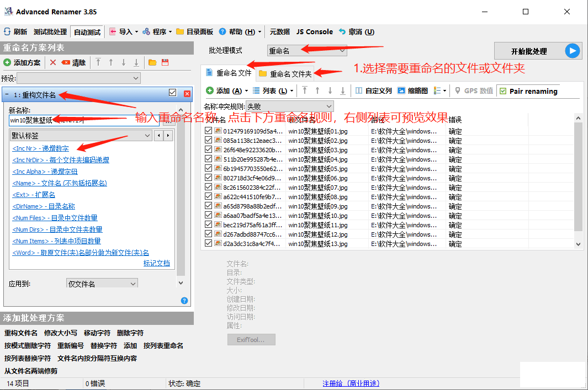Viewport: 588px width, 390px height.
Task: Uncheck file 012479169109d5a4...
Action: [x=209, y=131]
